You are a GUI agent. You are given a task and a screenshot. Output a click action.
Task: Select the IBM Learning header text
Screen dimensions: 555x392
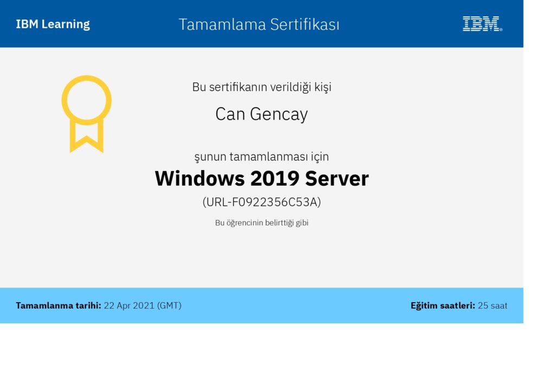(53, 24)
